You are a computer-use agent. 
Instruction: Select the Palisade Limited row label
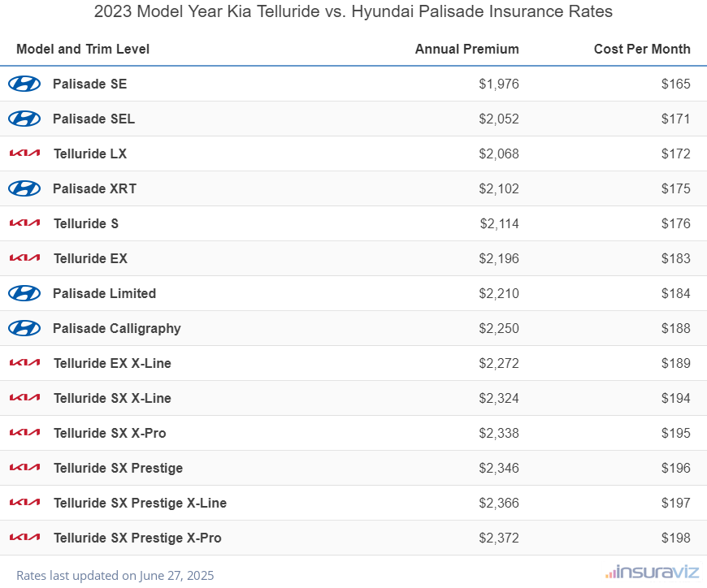click(x=104, y=293)
